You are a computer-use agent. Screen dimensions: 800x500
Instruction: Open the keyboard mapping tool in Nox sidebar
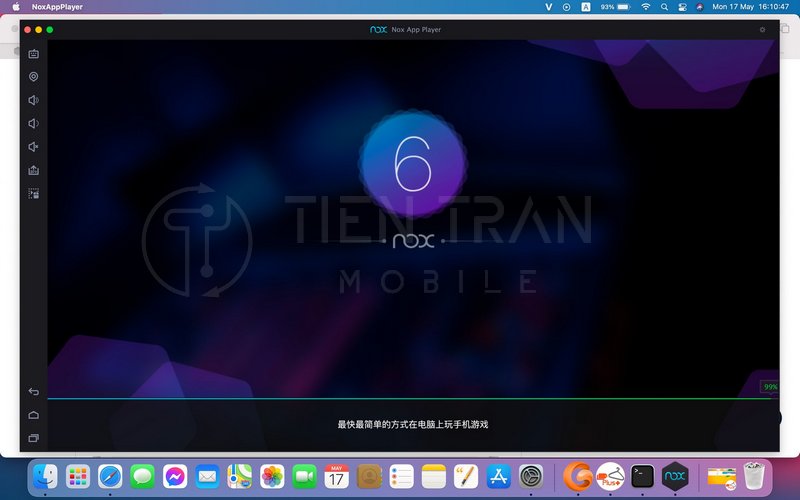click(x=34, y=54)
